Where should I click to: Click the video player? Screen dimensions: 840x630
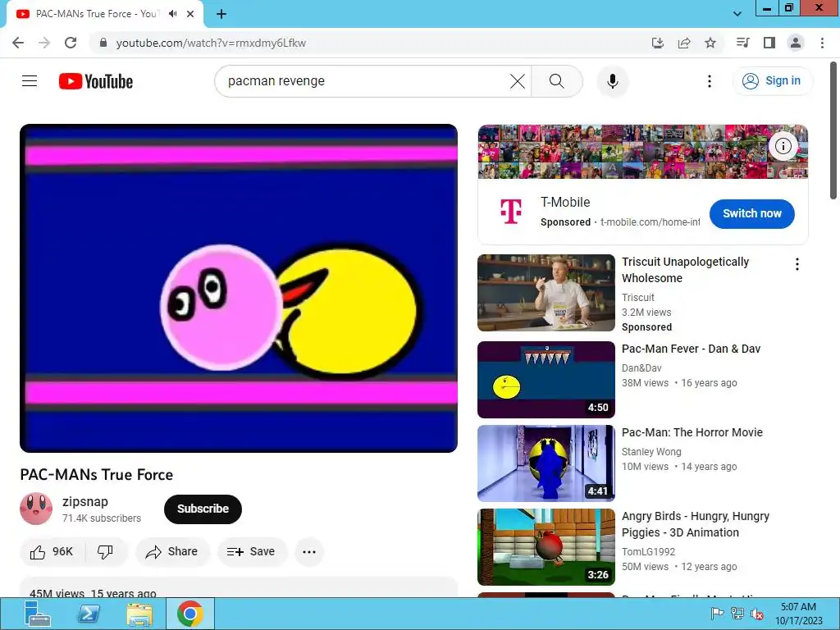[239, 288]
